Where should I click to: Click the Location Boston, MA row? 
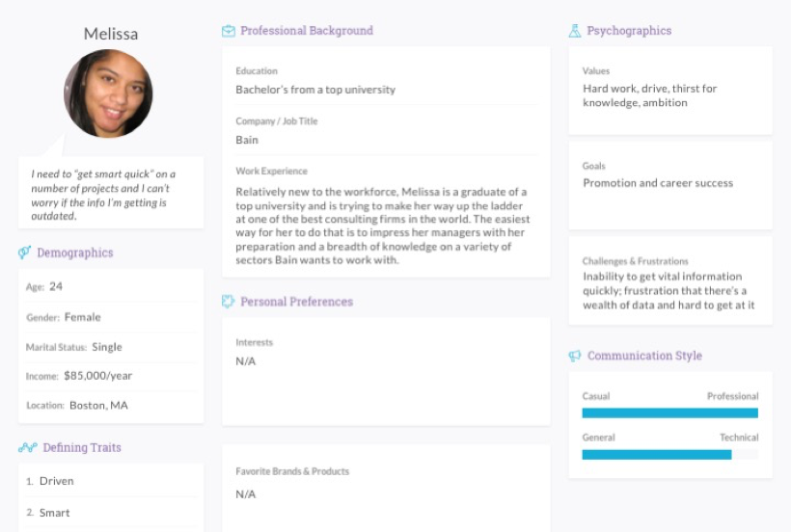point(110,406)
